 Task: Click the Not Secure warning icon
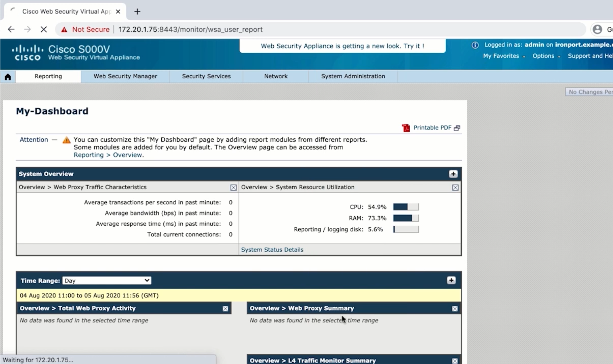coord(64,29)
